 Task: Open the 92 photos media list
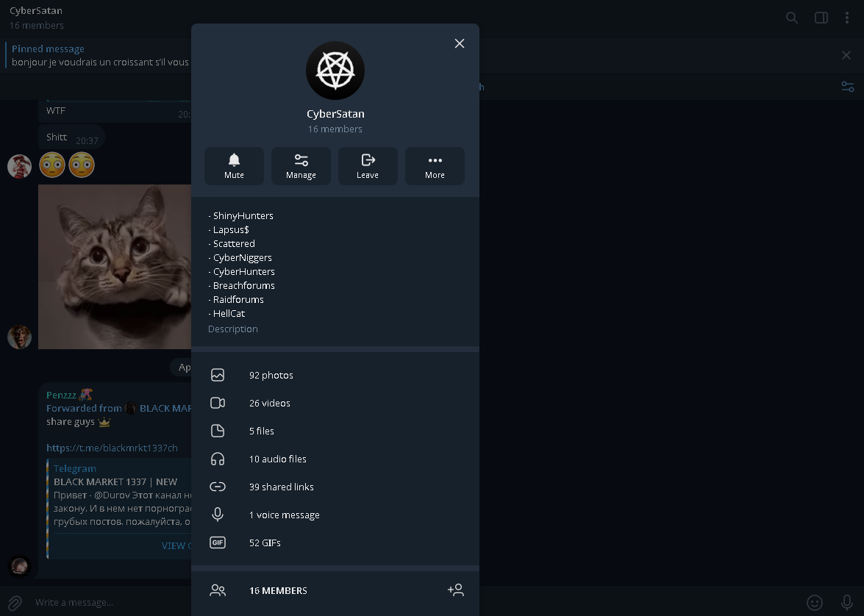335,375
